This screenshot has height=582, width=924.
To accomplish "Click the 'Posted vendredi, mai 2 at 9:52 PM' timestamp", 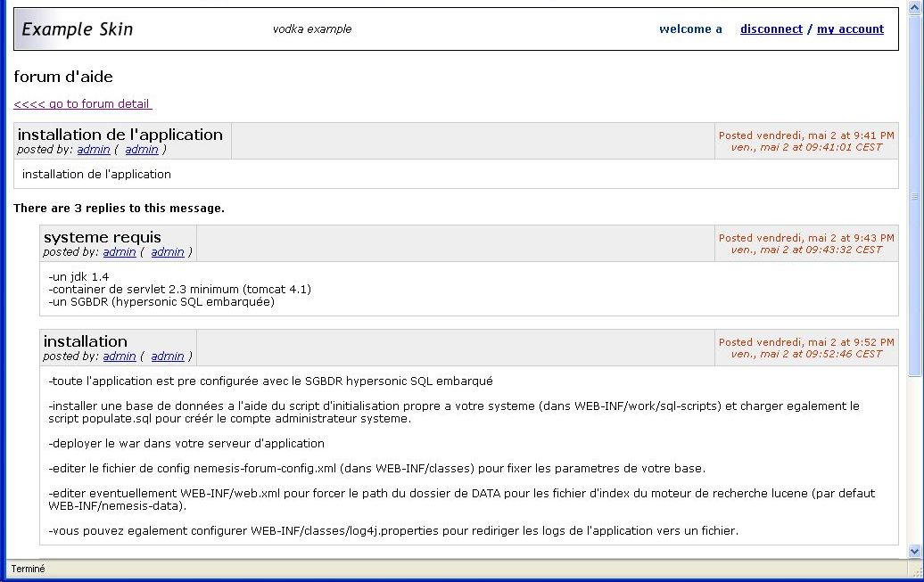I will (x=806, y=342).
